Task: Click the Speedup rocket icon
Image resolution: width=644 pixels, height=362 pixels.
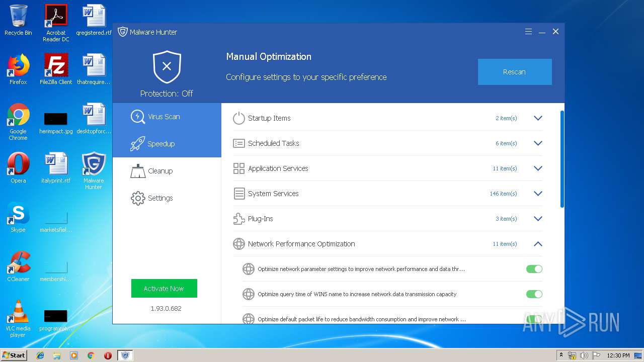Action: 137,144
